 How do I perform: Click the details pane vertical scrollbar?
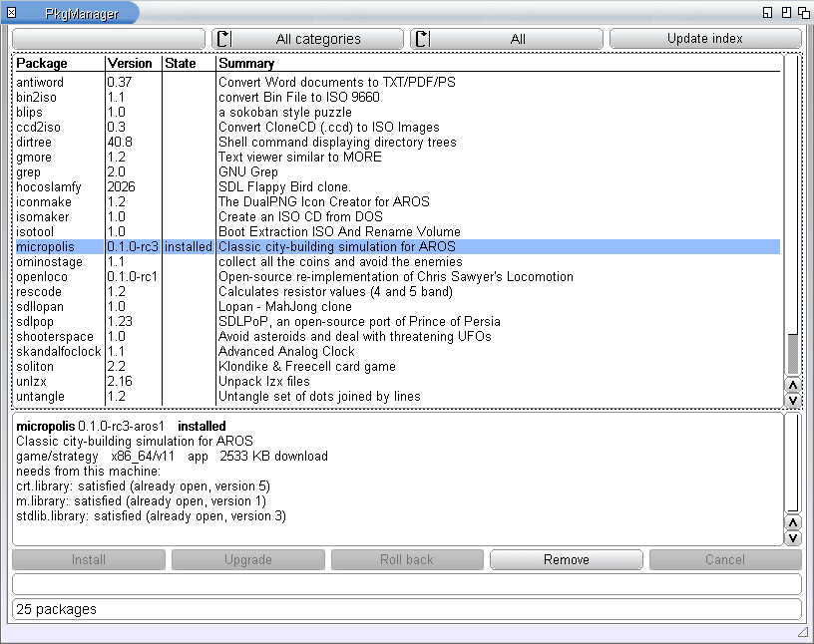793,463
